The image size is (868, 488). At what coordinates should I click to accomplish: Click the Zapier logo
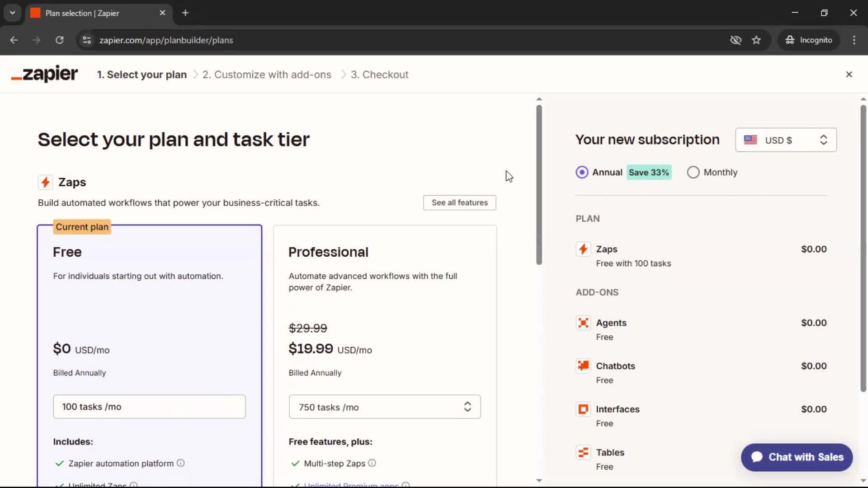(44, 74)
